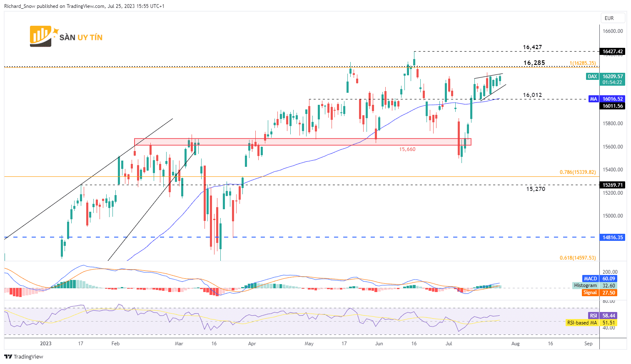Click the Feb label on time axis
631x364 pixels.
pyautogui.click(x=115, y=344)
